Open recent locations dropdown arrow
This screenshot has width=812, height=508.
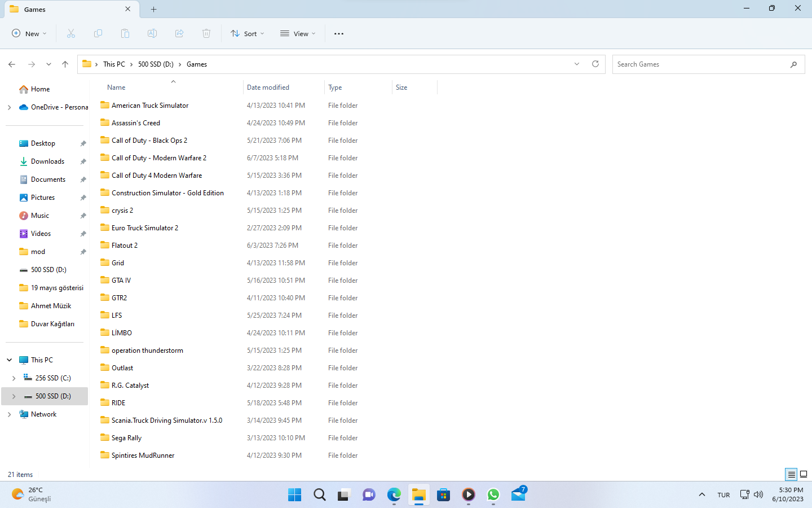[x=49, y=64]
